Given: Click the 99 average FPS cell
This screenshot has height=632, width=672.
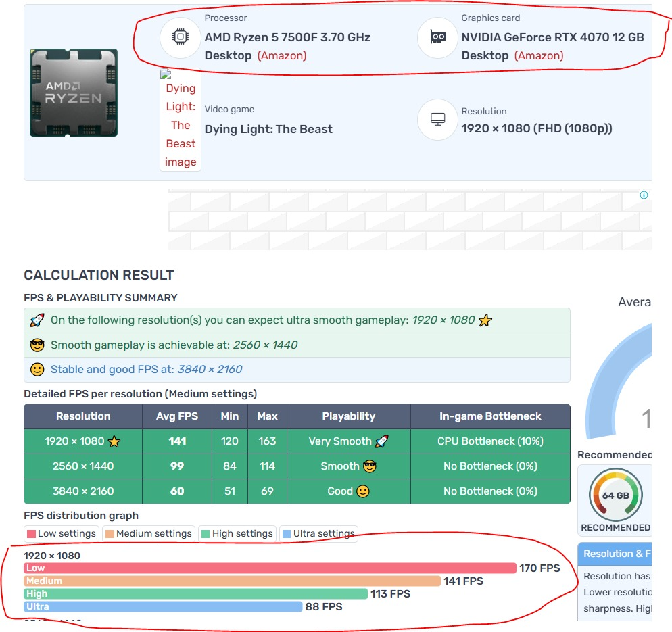Looking at the screenshot, I should point(177,466).
